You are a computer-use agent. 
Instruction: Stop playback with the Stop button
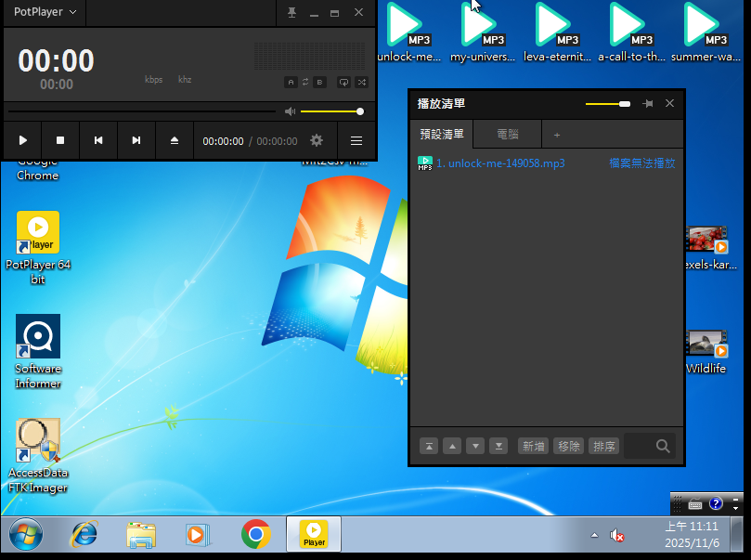coord(60,140)
